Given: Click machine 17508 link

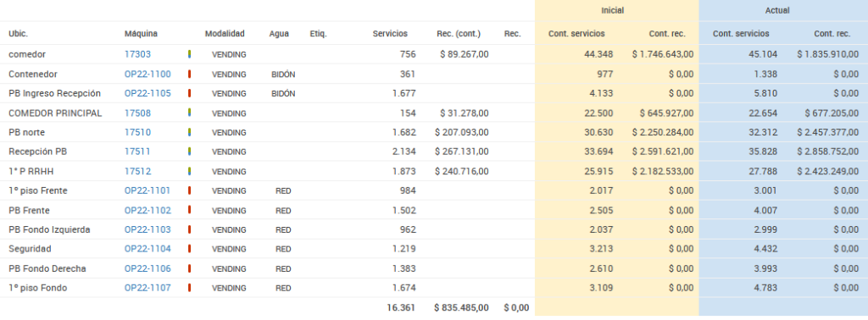Looking at the screenshot, I should point(137,113).
